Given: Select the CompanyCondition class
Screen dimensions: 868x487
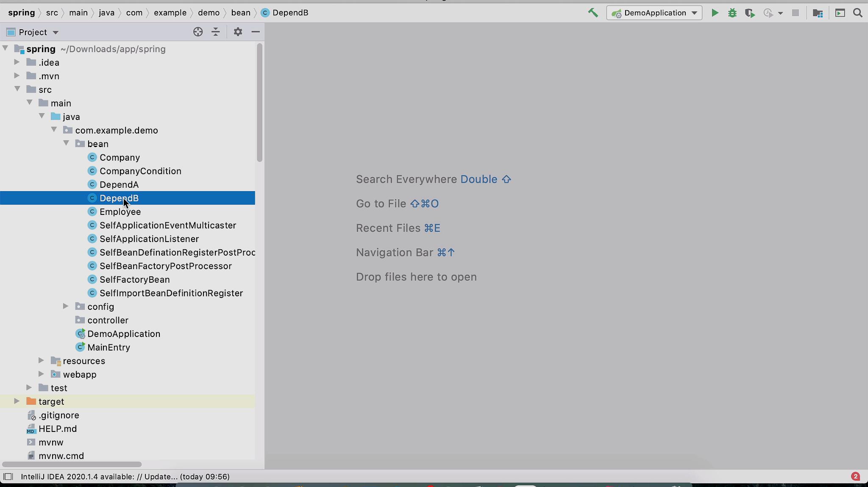Looking at the screenshot, I should [140, 171].
